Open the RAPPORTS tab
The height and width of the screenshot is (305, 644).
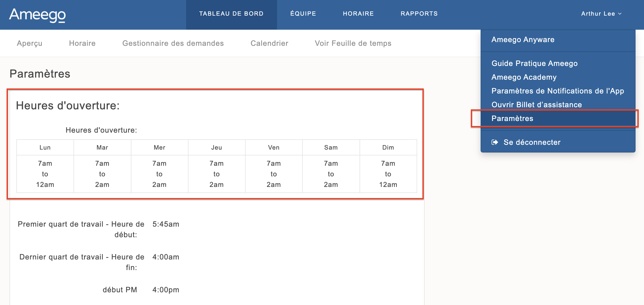click(x=419, y=14)
